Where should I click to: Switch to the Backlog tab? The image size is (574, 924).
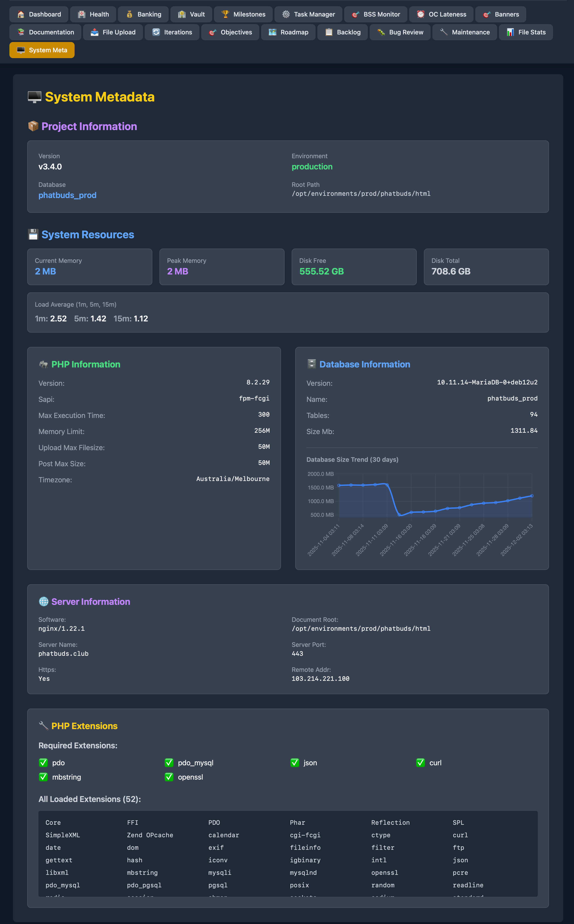tap(342, 32)
